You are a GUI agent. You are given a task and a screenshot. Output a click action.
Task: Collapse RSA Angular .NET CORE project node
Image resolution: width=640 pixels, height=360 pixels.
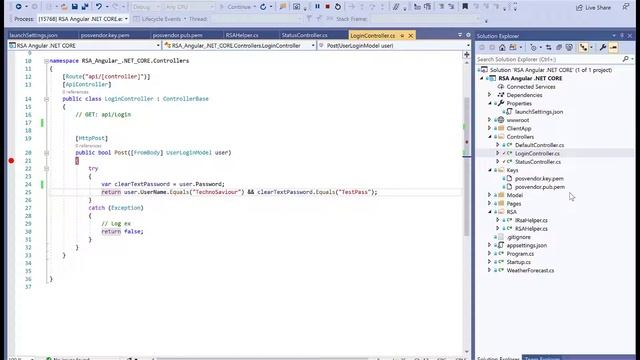click(x=482, y=78)
